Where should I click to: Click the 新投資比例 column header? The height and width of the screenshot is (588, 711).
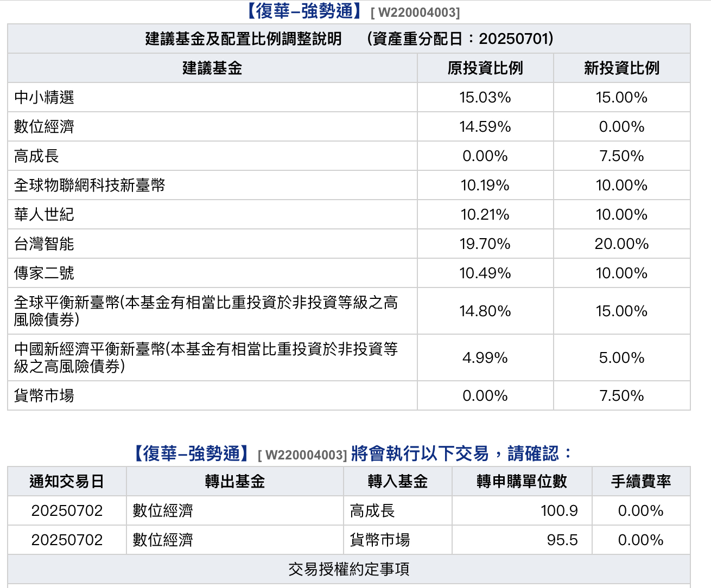point(621,68)
